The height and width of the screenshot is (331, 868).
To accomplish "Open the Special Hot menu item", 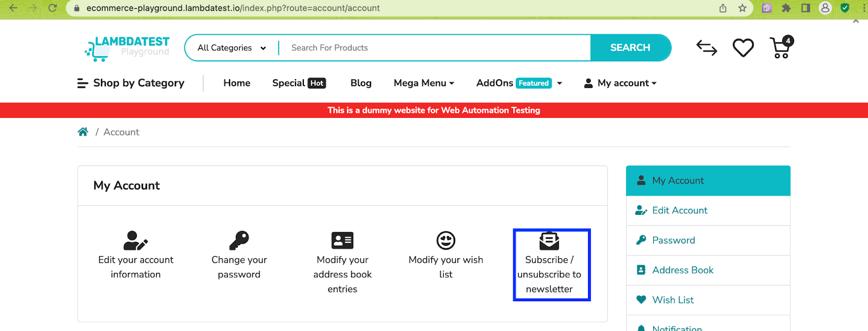I will click(299, 83).
